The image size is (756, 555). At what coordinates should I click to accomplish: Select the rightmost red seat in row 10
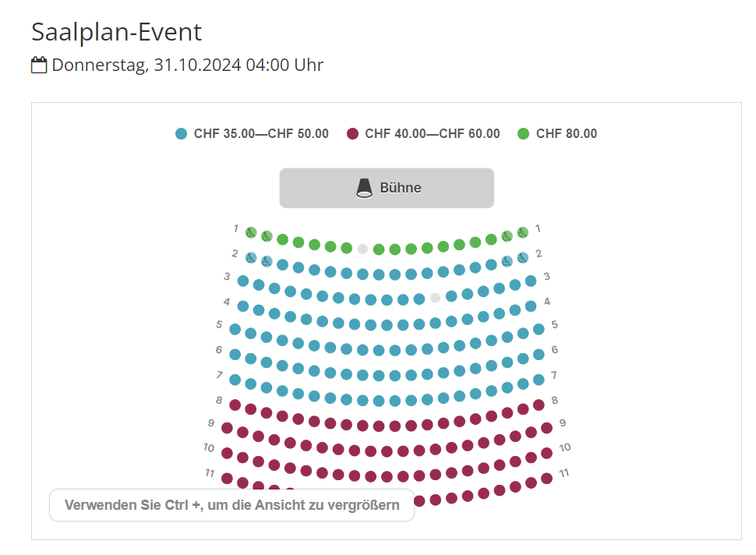pos(546,453)
